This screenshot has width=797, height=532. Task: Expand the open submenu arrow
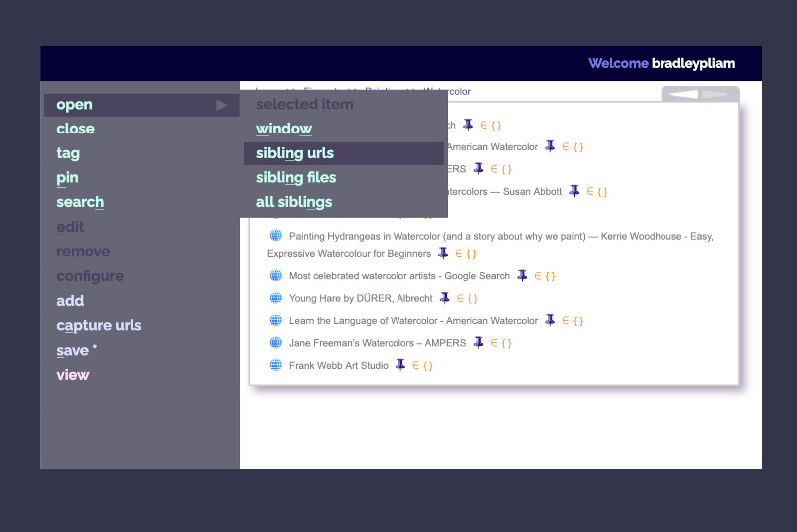coord(221,105)
